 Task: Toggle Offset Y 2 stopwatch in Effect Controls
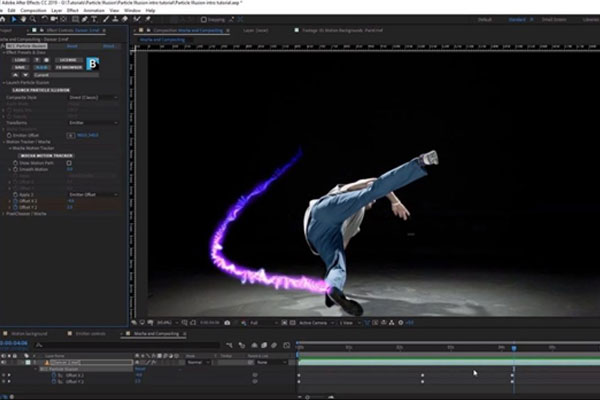pyautogui.click(x=16, y=207)
